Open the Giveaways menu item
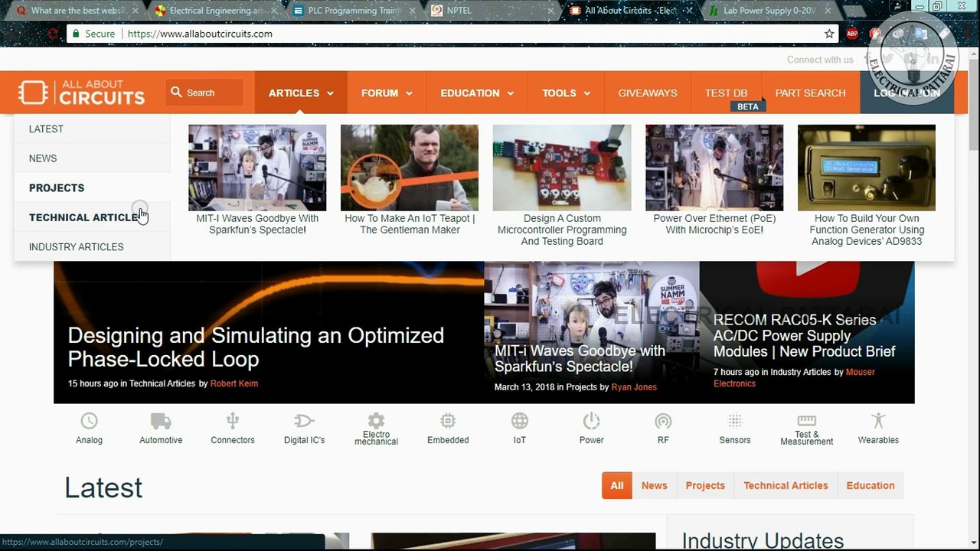 pyautogui.click(x=648, y=93)
